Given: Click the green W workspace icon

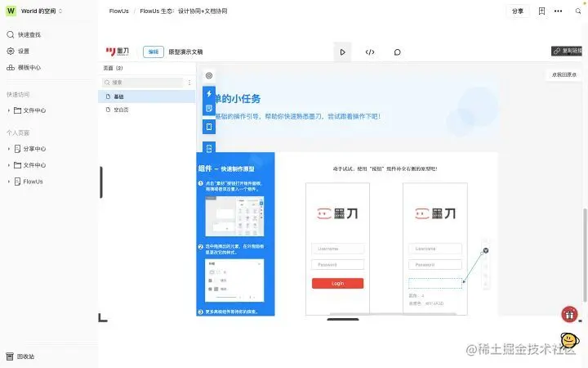Looking at the screenshot, I should tap(11, 11).
